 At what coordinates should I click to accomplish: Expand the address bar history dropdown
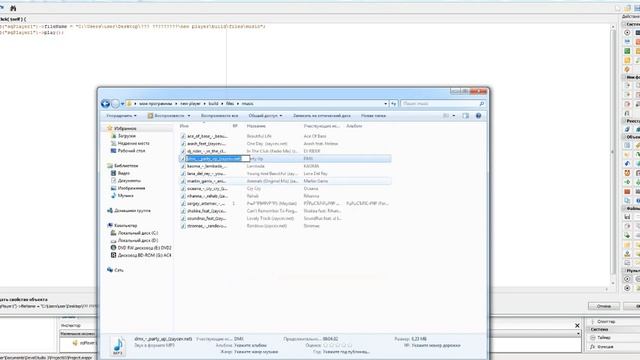tap(386, 104)
